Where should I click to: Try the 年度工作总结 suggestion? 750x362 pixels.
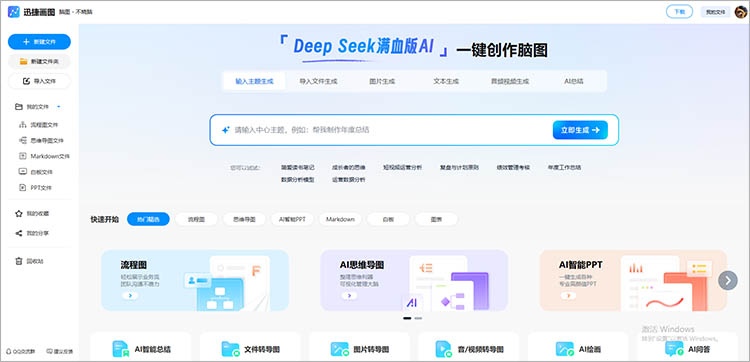coord(564,167)
